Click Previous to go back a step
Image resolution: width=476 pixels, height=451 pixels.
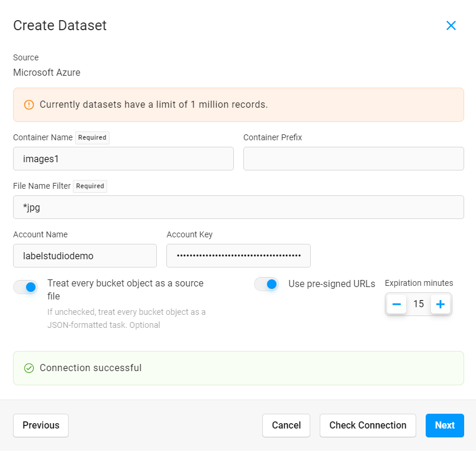click(x=40, y=425)
